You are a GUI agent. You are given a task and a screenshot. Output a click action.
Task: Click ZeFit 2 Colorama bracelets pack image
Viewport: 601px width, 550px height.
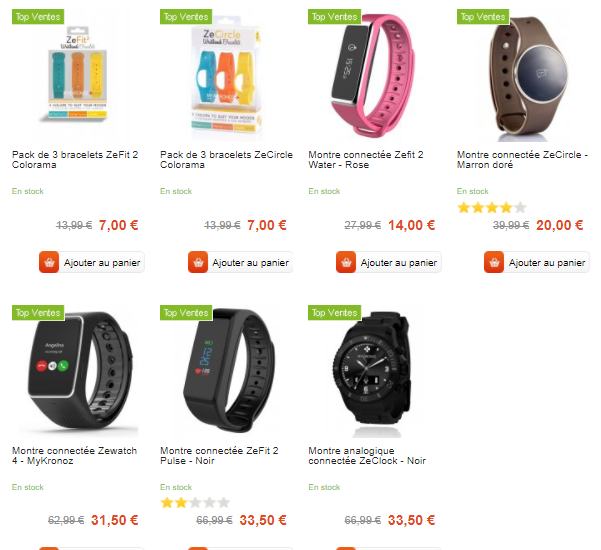[77, 73]
